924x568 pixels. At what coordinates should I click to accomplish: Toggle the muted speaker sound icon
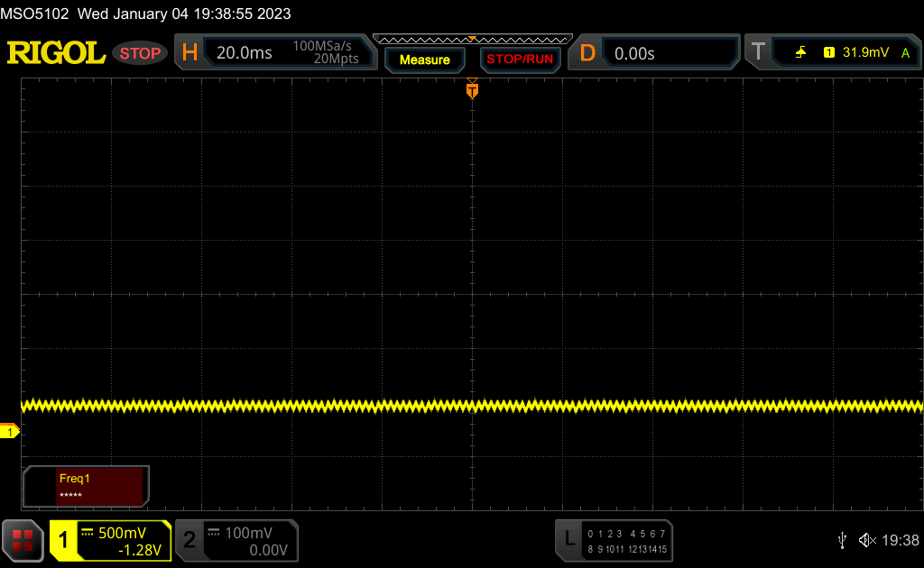(x=867, y=540)
